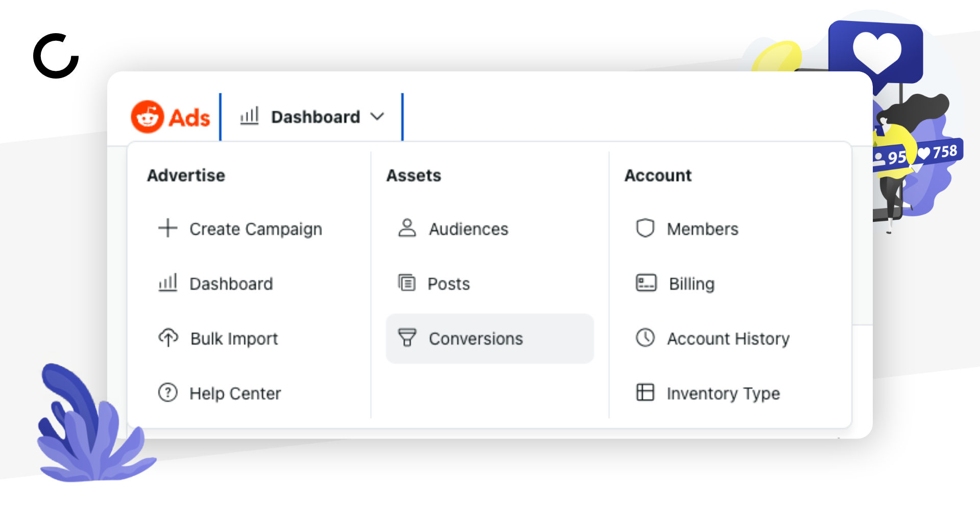Open Audiences under Assets

point(469,229)
